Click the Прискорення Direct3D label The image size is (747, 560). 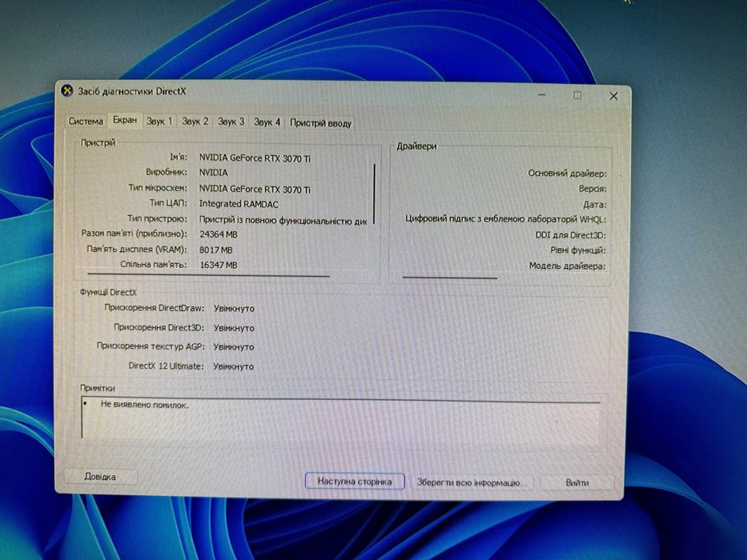pyautogui.click(x=159, y=328)
